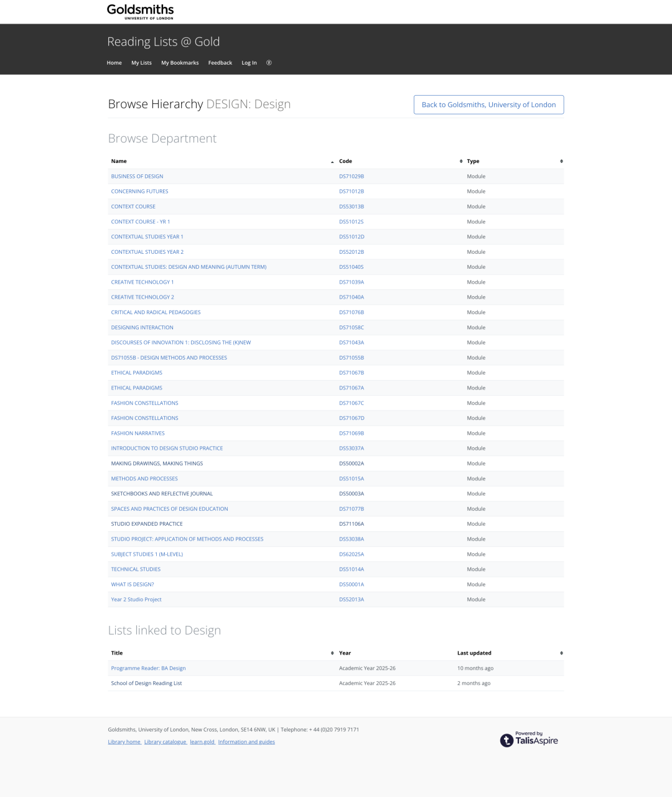
Task: Click module code DS71043A link
Action: coord(352,343)
